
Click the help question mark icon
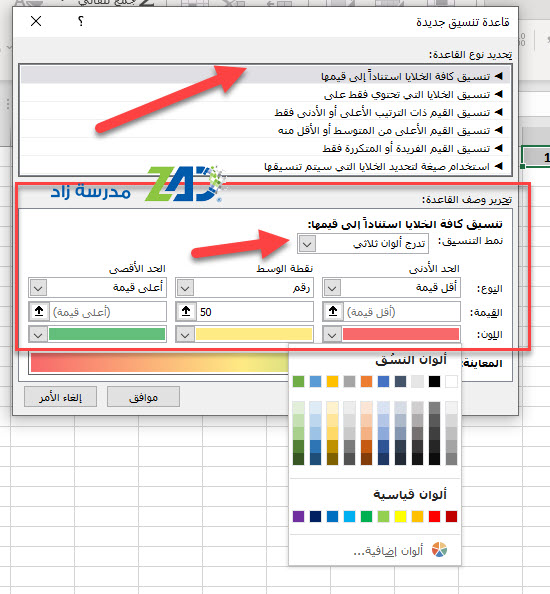pos(80,21)
